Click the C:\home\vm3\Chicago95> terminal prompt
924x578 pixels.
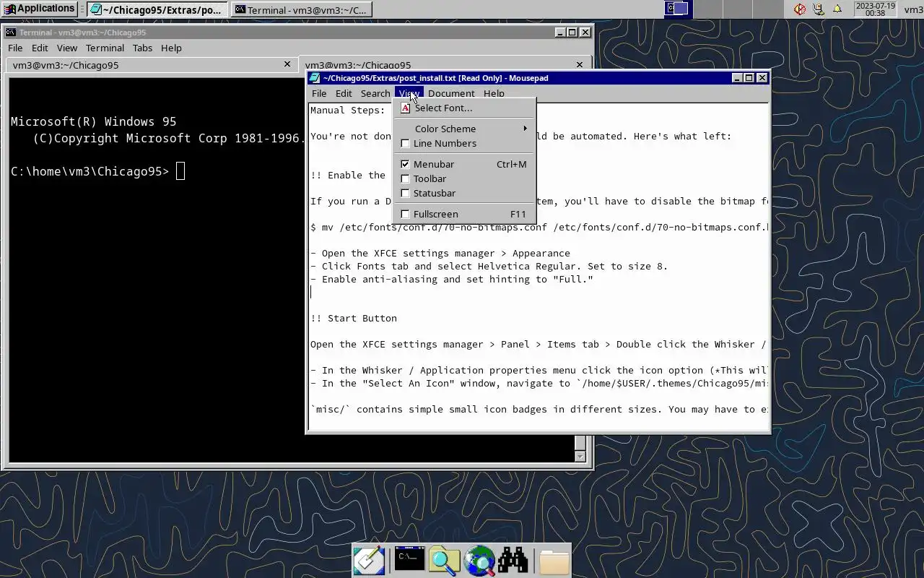pos(90,171)
